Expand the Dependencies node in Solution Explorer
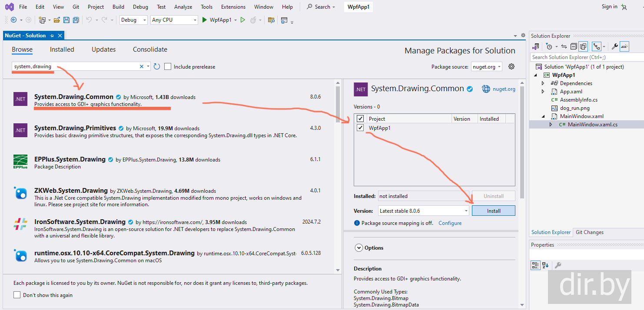Viewport: 644px width, 310px height. click(543, 83)
